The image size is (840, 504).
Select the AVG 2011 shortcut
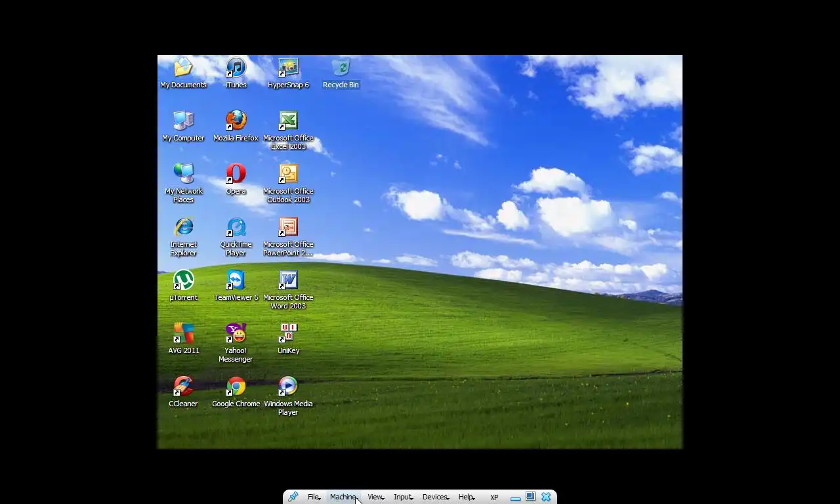pos(183,339)
